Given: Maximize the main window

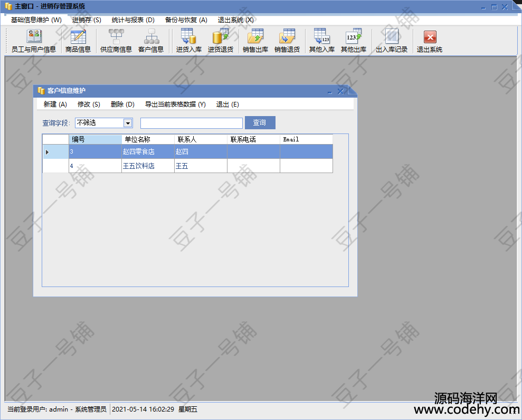Looking at the screenshot, I should [x=494, y=7].
